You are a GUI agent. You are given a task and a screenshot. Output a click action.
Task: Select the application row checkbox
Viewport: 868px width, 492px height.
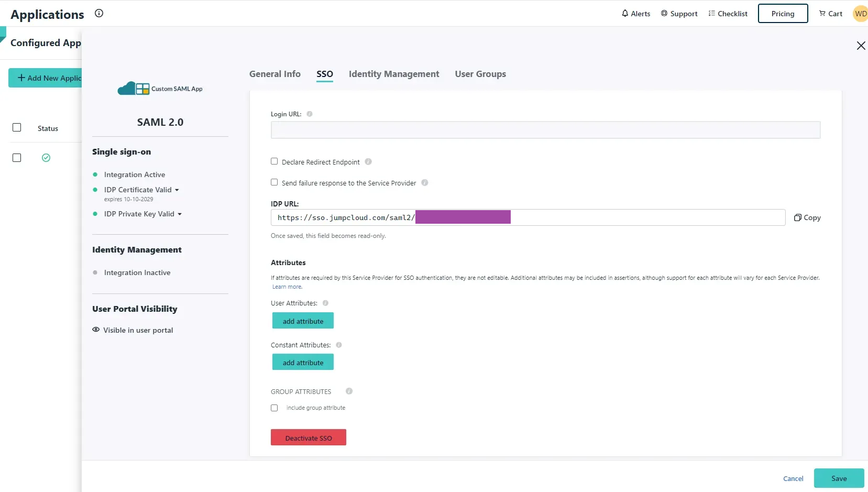coord(17,158)
